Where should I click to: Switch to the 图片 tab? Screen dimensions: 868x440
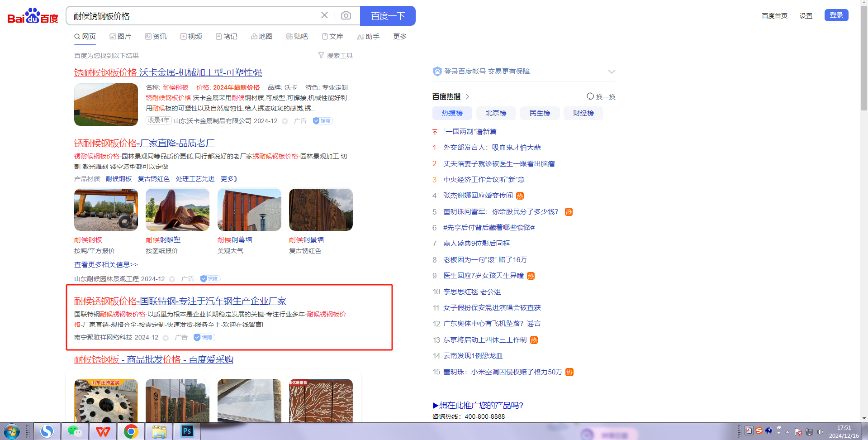click(x=120, y=37)
